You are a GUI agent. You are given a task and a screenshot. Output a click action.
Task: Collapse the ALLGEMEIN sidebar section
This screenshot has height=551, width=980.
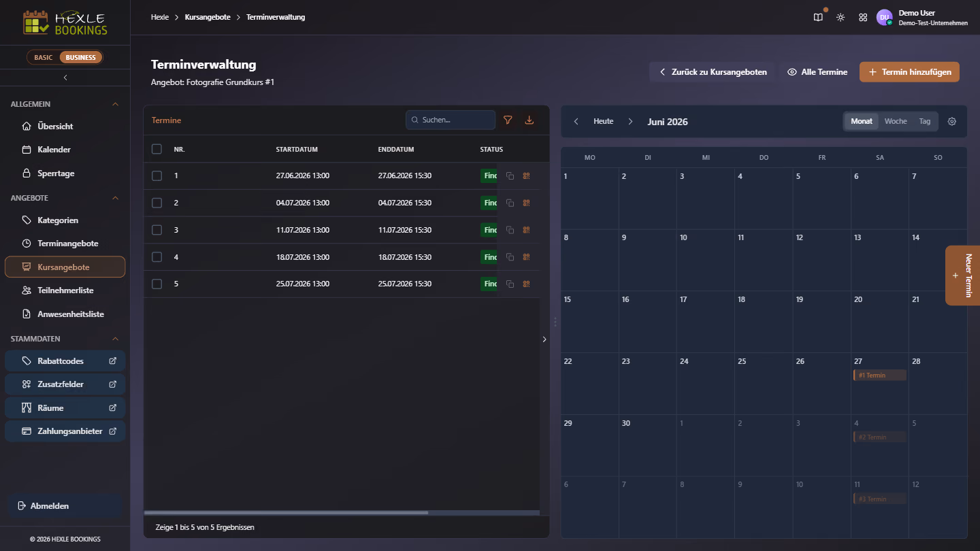pos(115,104)
